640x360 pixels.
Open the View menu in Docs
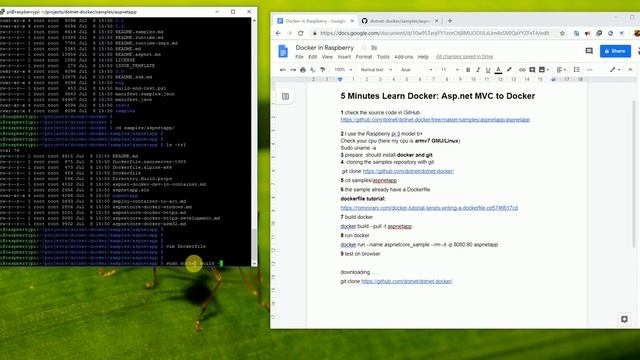[x=327, y=57]
